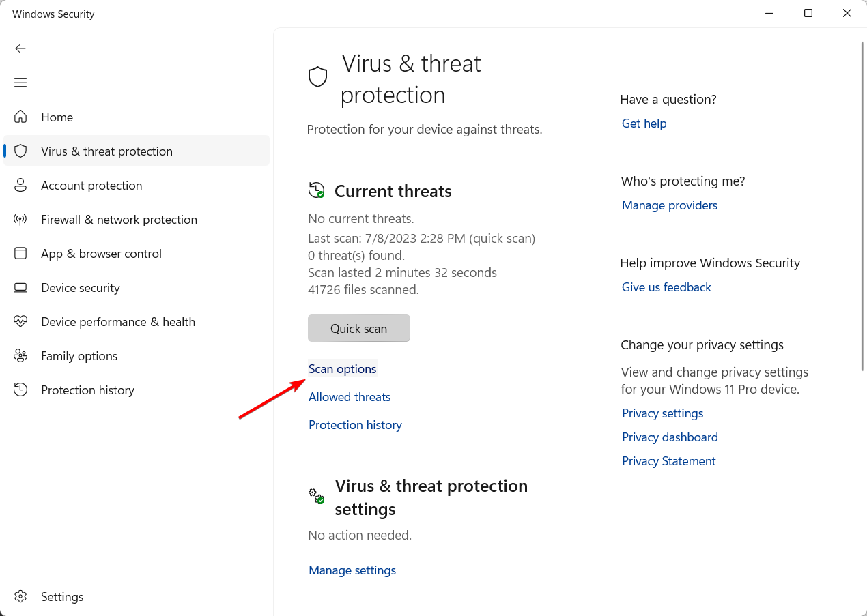Open the Scan options link
Screen dimensions: 867x616
click(343, 369)
